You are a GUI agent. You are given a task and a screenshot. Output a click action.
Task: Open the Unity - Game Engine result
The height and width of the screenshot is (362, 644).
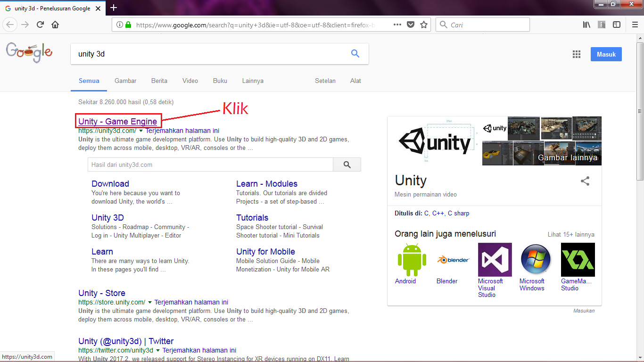tap(118, 121)
